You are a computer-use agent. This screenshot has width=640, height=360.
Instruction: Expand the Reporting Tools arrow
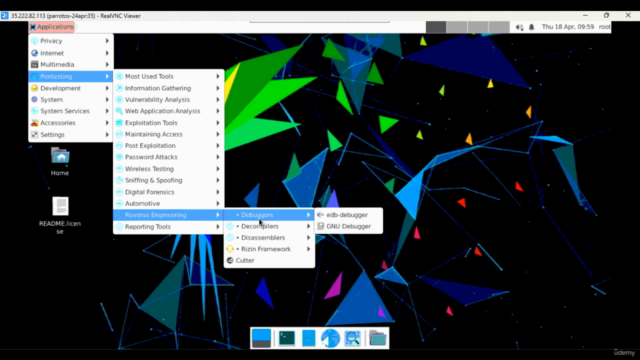tap(218, 227)
